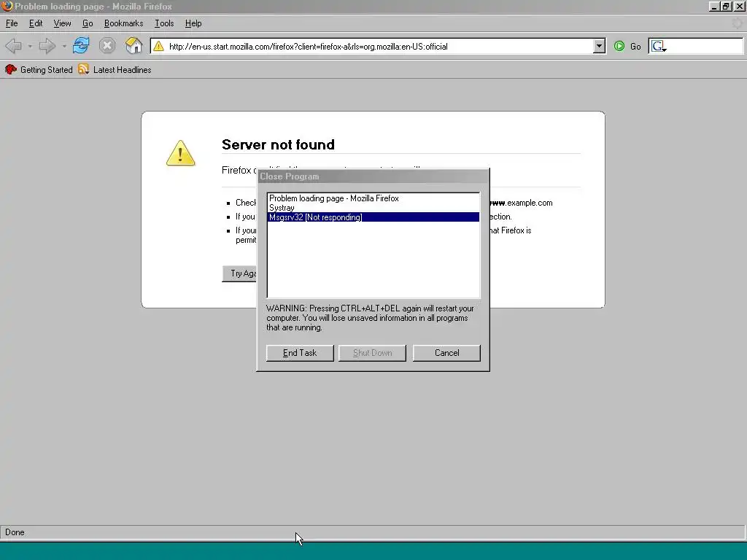Minimize the Firefox window

[714, 6]
